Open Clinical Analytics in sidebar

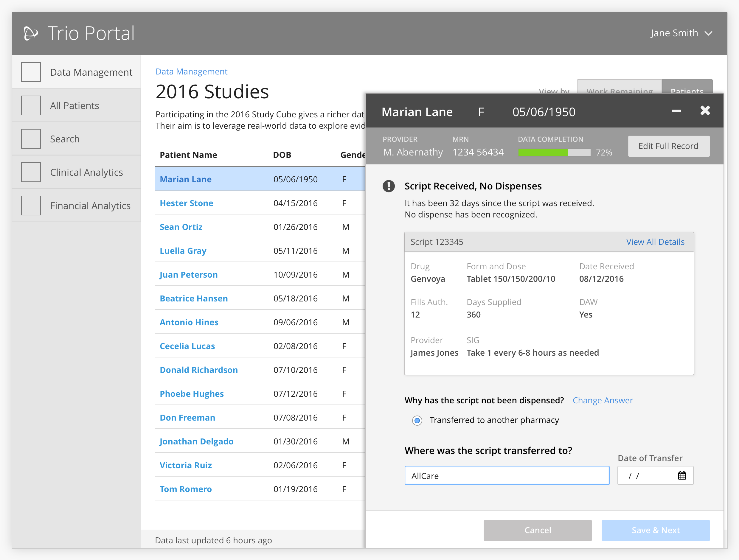pyautogui.click(x=76, y=172)
